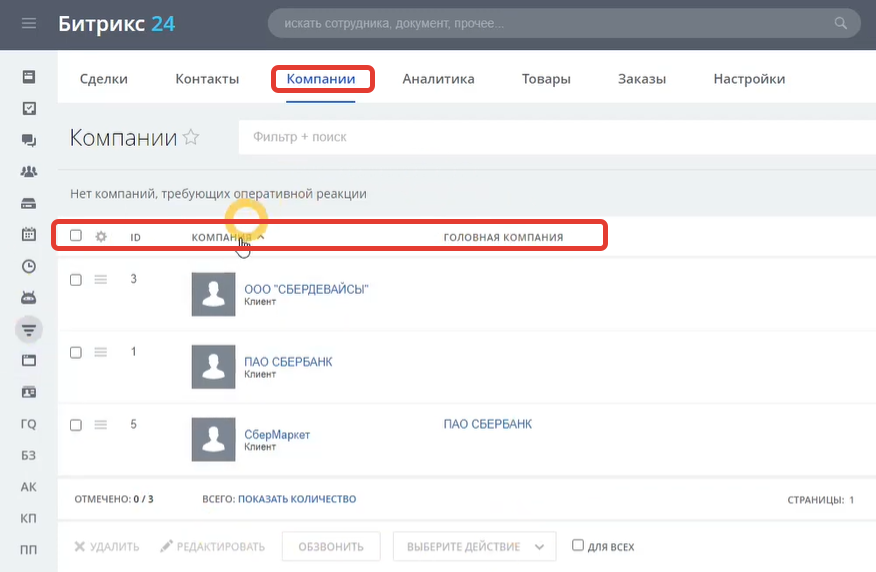Screen dimensions: 876x572
Task: Click the СберМаркет company avatar
Action: coord(213,440)
